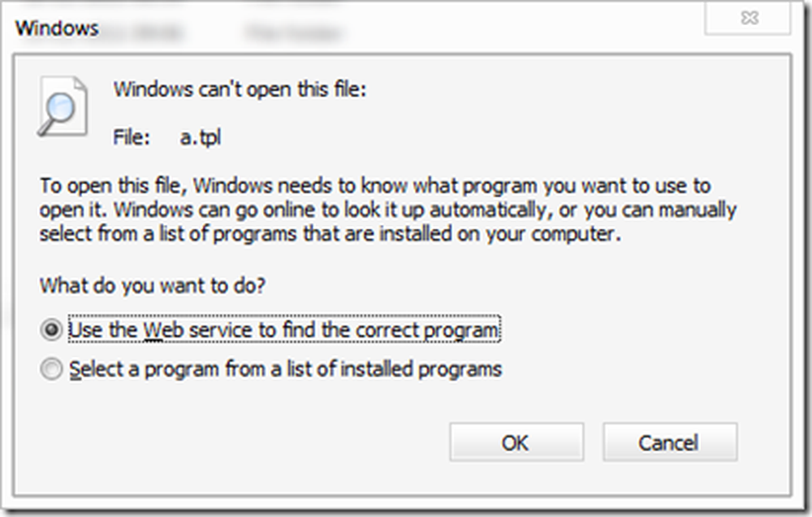Click the Windows title text
The image size is (812, 517).
[57, 28]
